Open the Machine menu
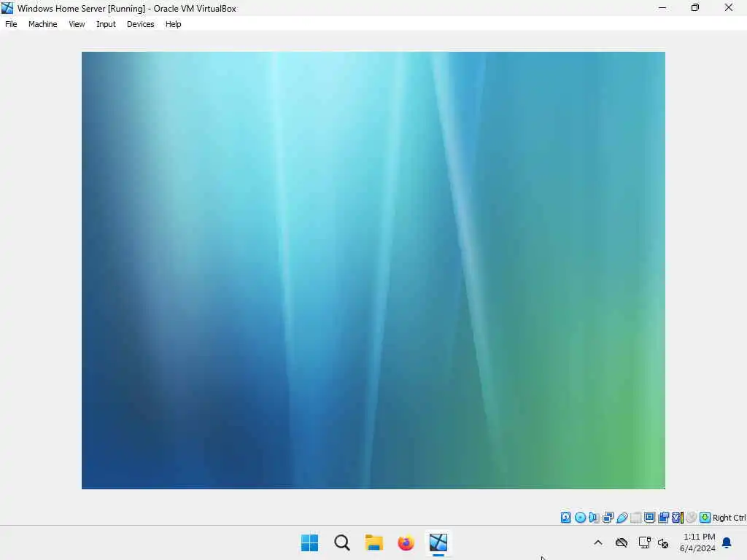Viewport: 747px width, 560px height. (42, 24)
